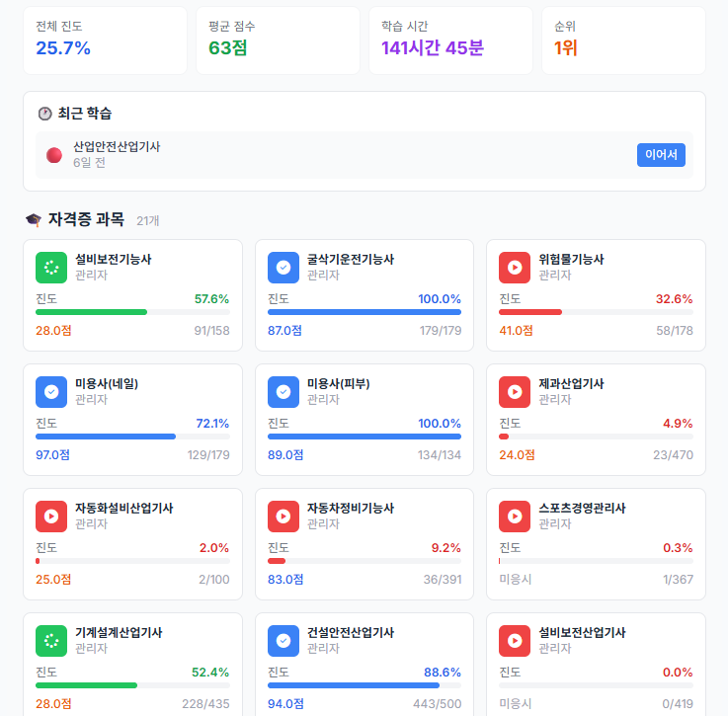Select the 스포츠경영관리사 course title
The image size is (728, 716).
582,508
